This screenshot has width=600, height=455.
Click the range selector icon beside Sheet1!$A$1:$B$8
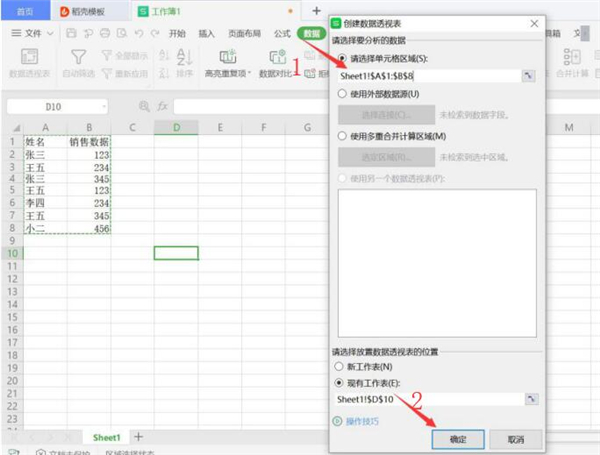click(x=529, y=76)
